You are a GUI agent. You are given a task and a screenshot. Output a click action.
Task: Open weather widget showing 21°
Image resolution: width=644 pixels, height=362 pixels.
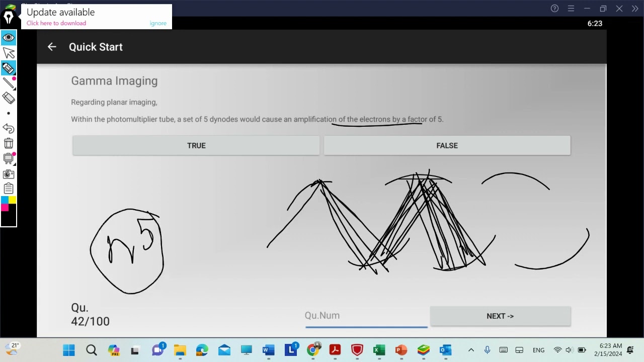pyautogui.click(x=11, y=348)
